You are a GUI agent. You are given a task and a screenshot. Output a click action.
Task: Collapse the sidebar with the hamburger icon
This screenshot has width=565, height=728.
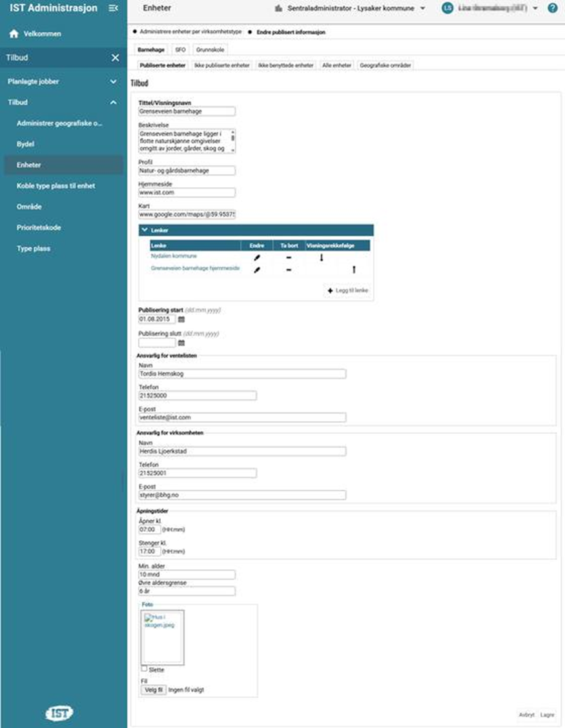point(114,8)
